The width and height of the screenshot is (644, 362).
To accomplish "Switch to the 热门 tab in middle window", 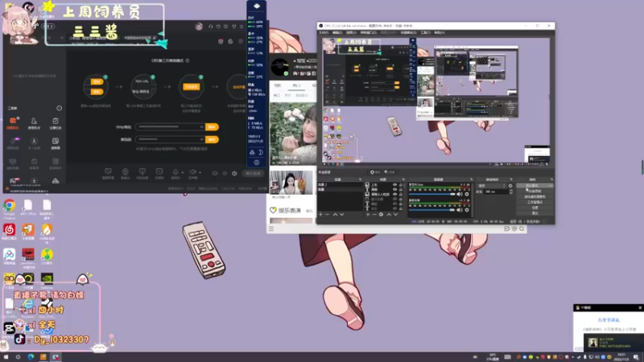I will [296, 85].
